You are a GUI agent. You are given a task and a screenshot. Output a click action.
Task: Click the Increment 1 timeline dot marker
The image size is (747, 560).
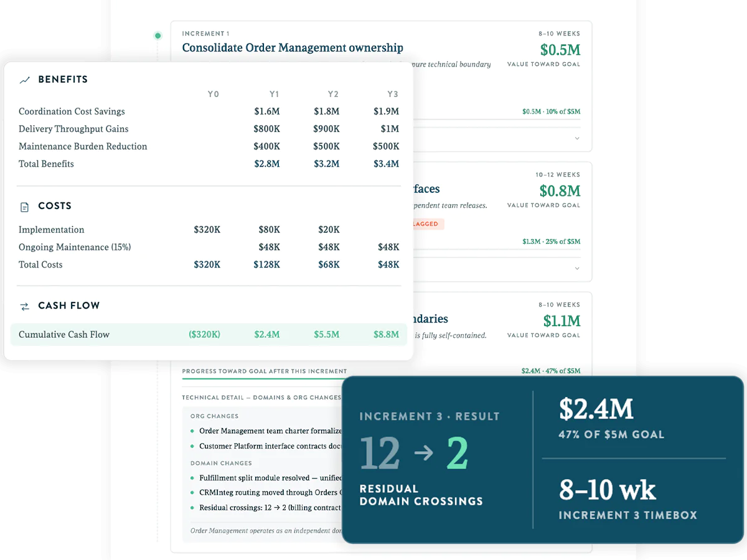158,36
